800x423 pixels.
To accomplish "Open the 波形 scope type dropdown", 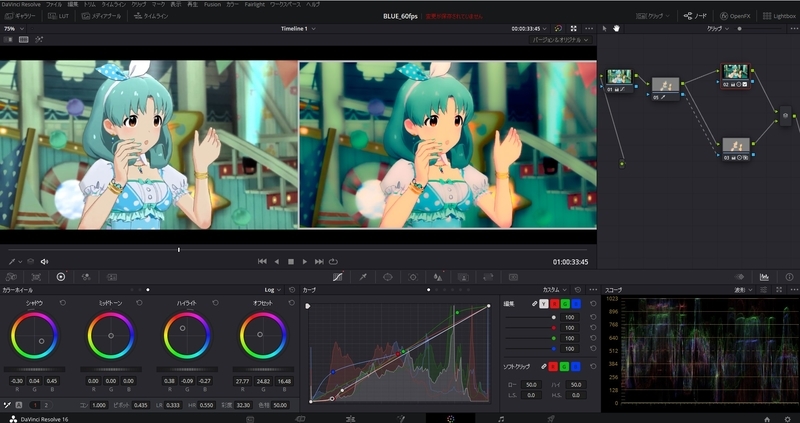I will [743, 290].
